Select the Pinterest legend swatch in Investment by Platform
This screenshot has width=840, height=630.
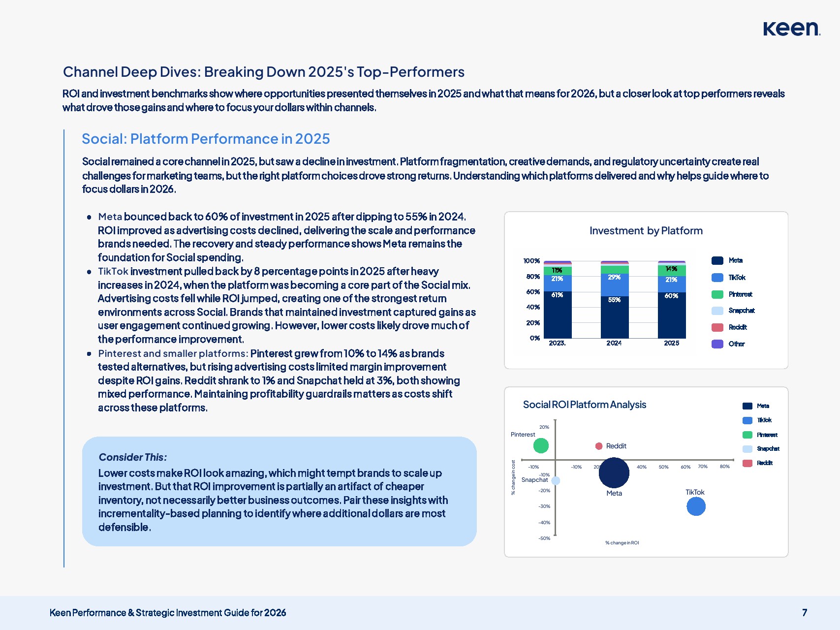(x=717, y=294)
